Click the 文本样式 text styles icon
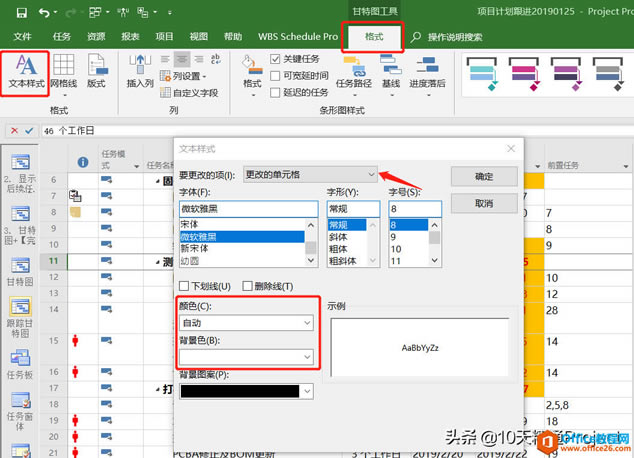The width and height of the screenshot is (634, 458). pyautogui.click(x=27, y=70)
